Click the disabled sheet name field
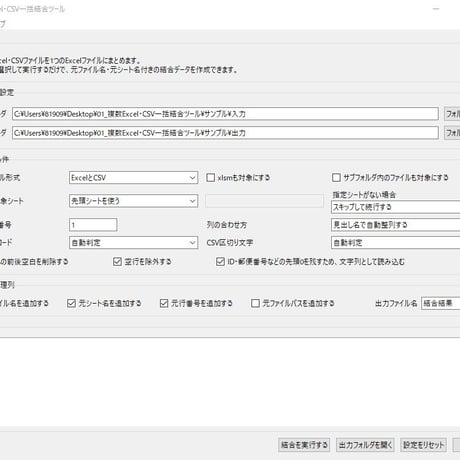 pyautogui.click(x=264, y=201)
